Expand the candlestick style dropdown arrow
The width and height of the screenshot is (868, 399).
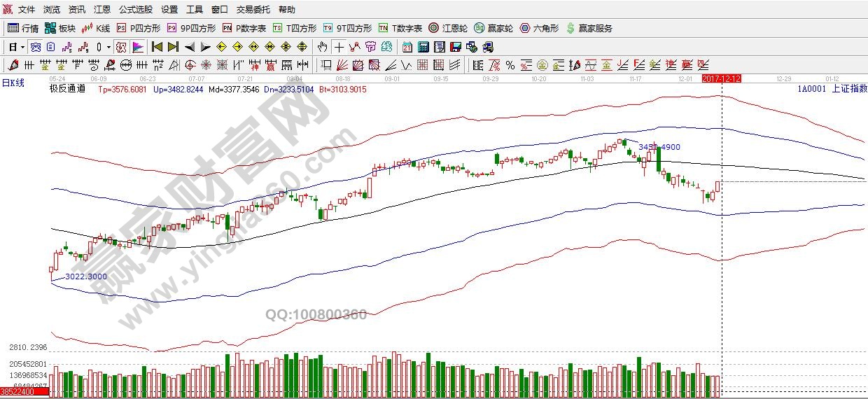108,47
